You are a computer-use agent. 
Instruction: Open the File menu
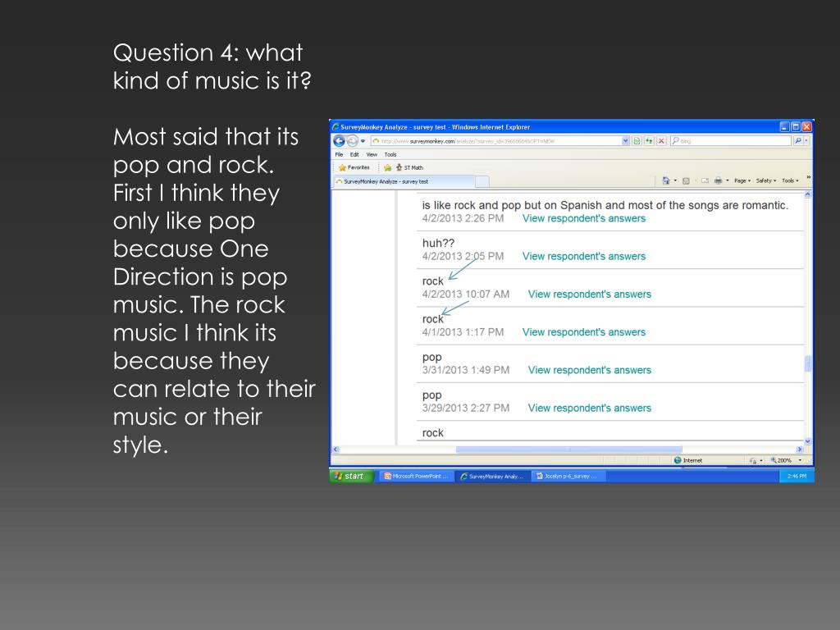[339, 154]
